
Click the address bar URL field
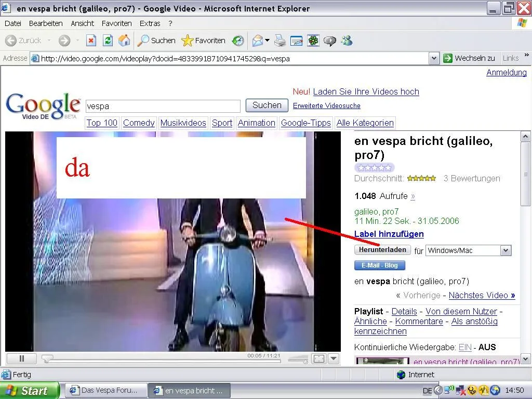(x=230, y=58)
